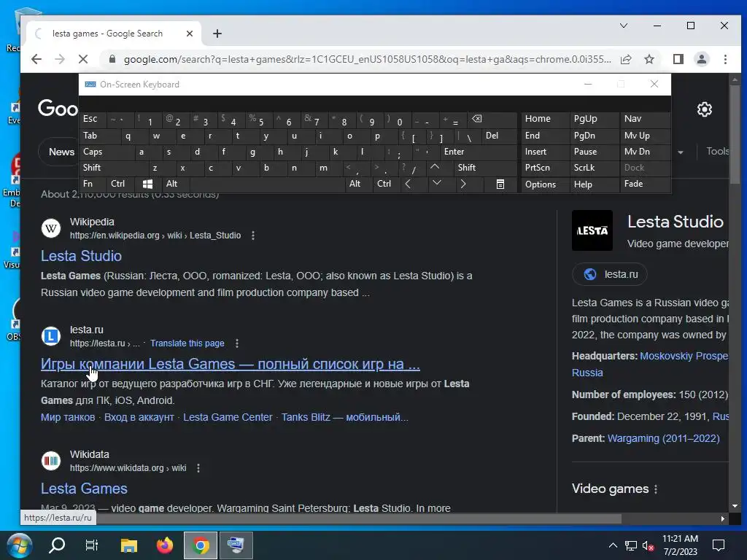Click the browser forward arrow
The image size is (747, 560).
[60, 59]
